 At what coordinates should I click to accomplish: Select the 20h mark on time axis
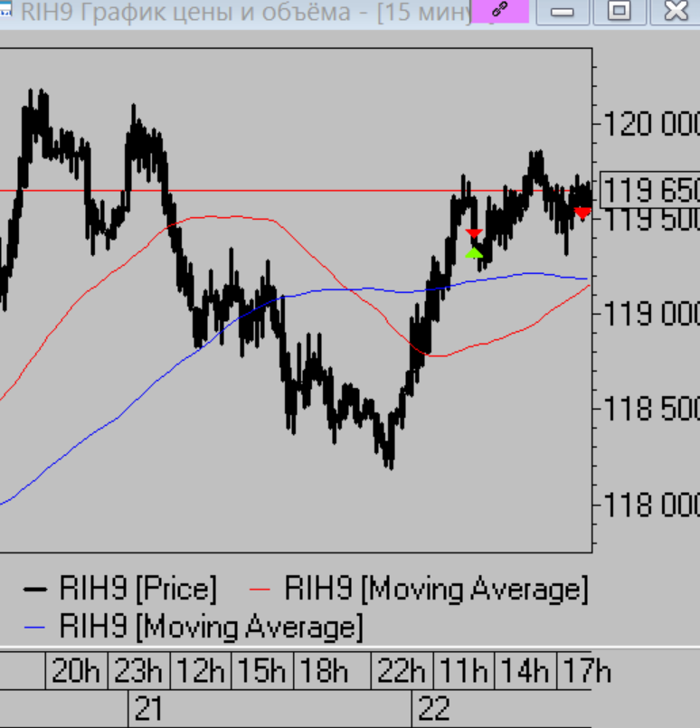pos(76,672)
